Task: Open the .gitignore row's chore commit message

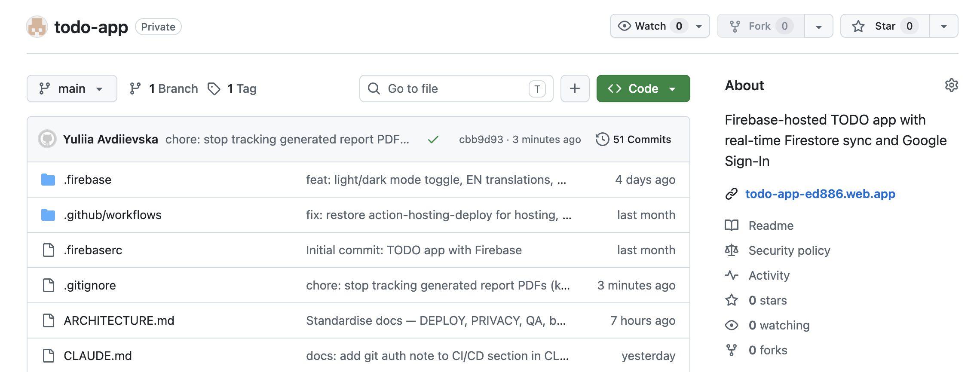Action: [438, 285]
